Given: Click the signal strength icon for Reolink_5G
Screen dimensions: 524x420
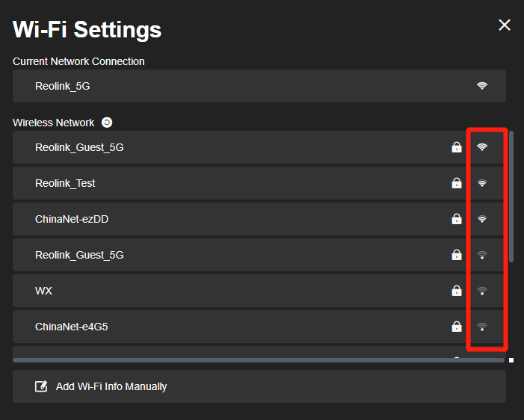Looking at the screenshot, I should (x=482, y=86).
